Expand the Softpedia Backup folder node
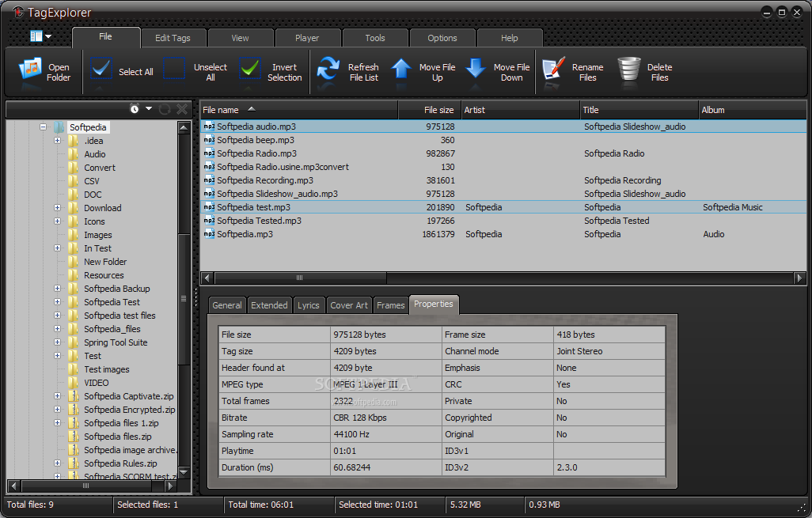Screen dimensions: 812x518 coord(58,288)
